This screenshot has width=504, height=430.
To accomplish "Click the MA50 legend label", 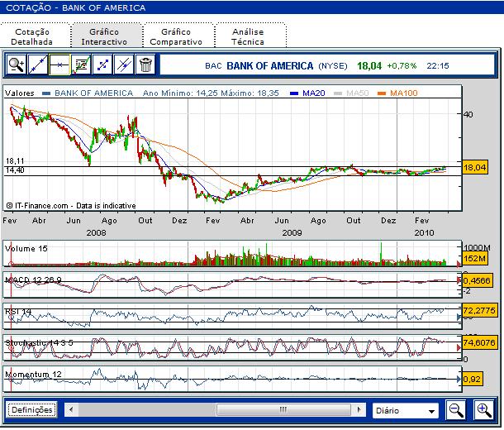I will pos(358,93).
